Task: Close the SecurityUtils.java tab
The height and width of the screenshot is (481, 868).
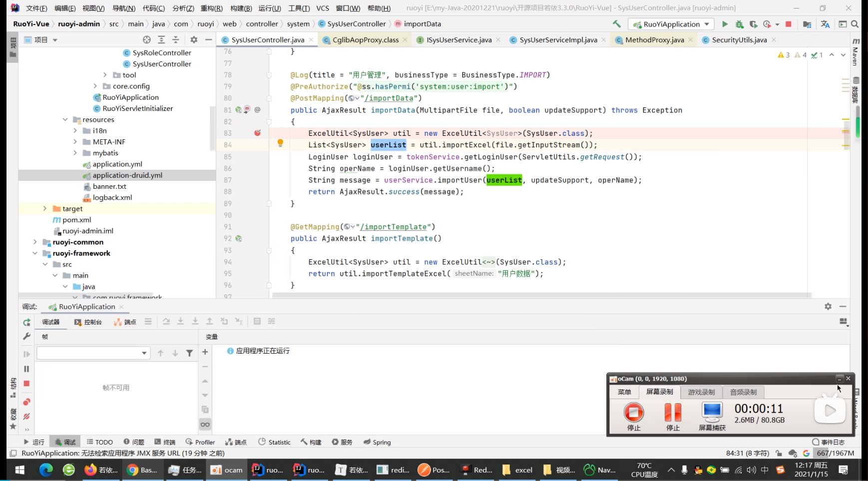Action: (774, 40)
